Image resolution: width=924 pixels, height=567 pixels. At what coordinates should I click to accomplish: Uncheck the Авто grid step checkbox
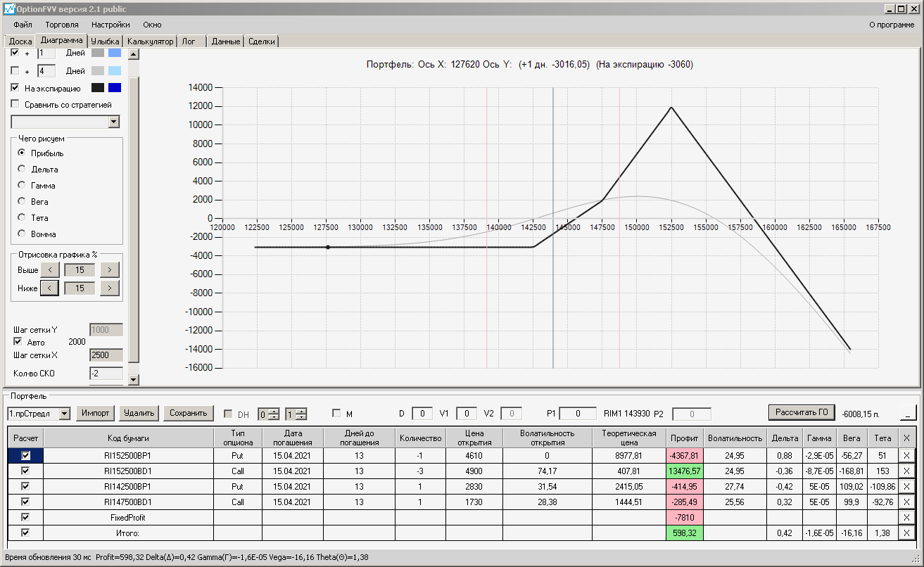point(18,342)
